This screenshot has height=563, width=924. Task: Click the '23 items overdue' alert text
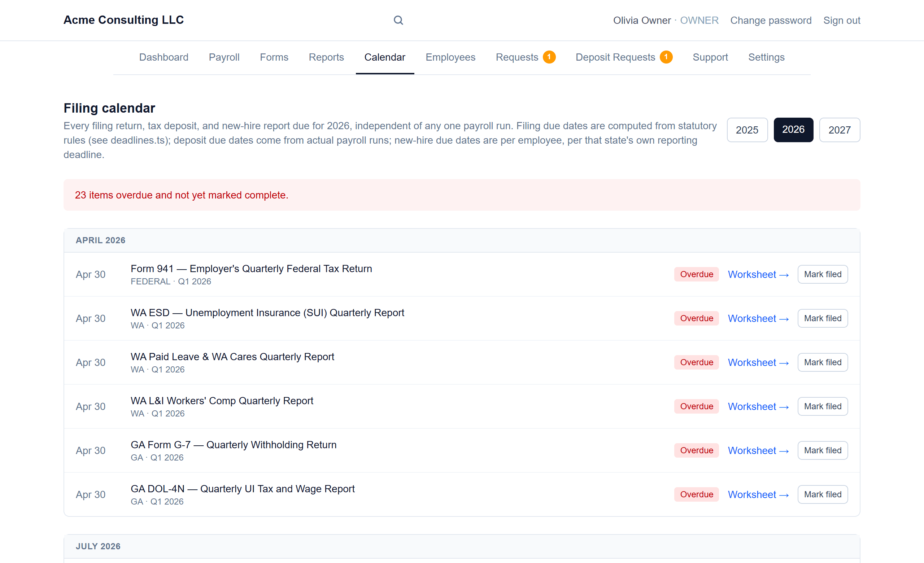[x=182, y=195]
